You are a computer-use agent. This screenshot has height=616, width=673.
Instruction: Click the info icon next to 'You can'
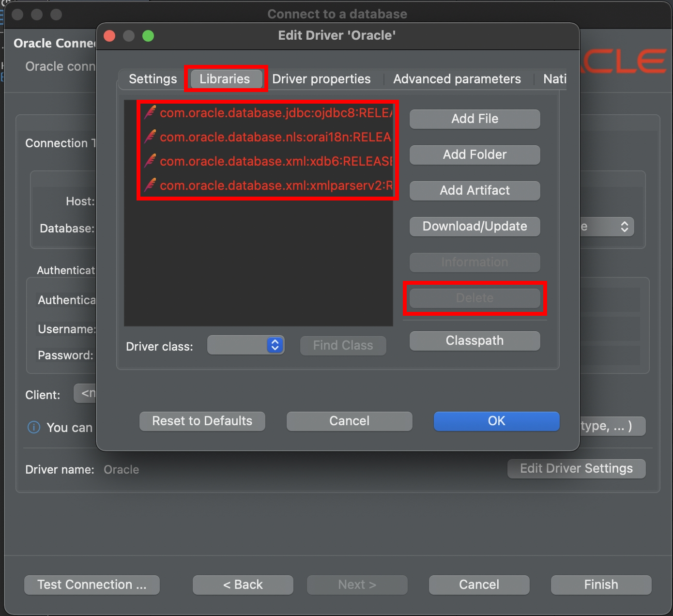[34, 427]
